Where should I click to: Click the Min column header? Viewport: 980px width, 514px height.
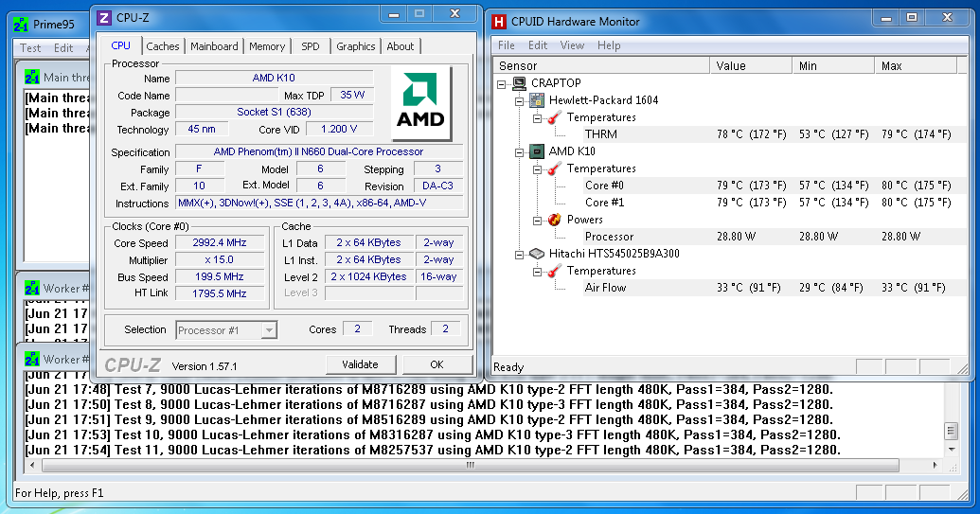click(x=833, y=65)
